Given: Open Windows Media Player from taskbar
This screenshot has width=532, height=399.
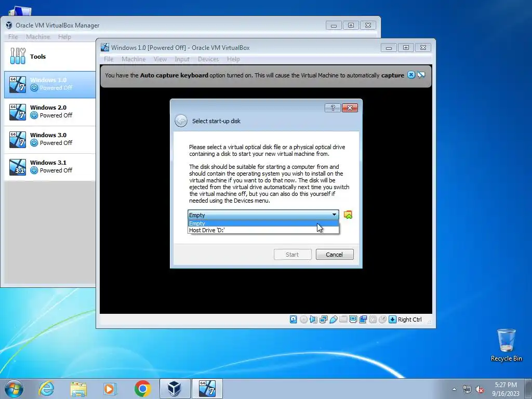Looking at the screenshot, I should click(110, 389).
